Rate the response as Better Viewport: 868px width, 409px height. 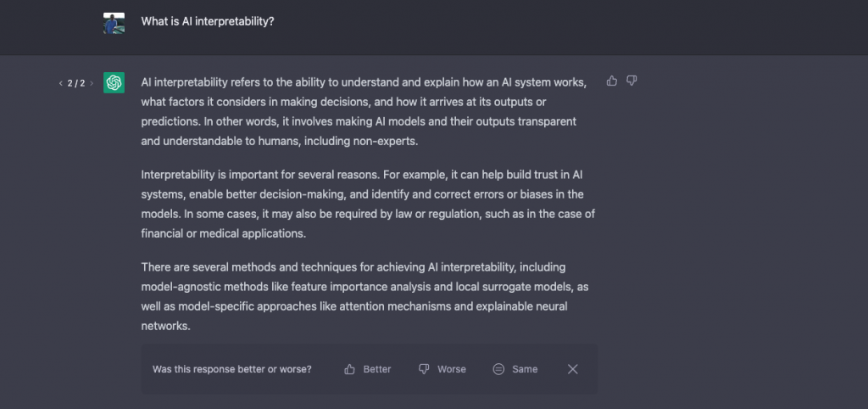tap(368, 369)
